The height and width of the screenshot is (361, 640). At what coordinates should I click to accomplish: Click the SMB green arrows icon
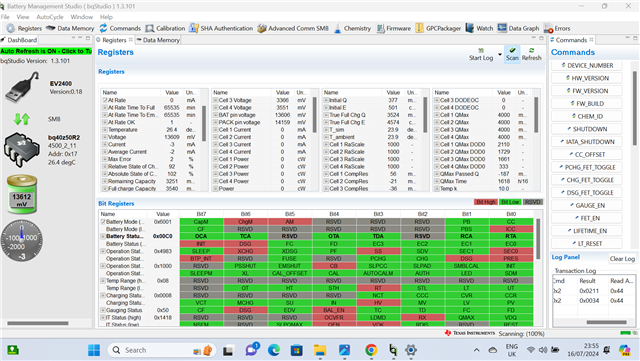click(x=22, y=119)
